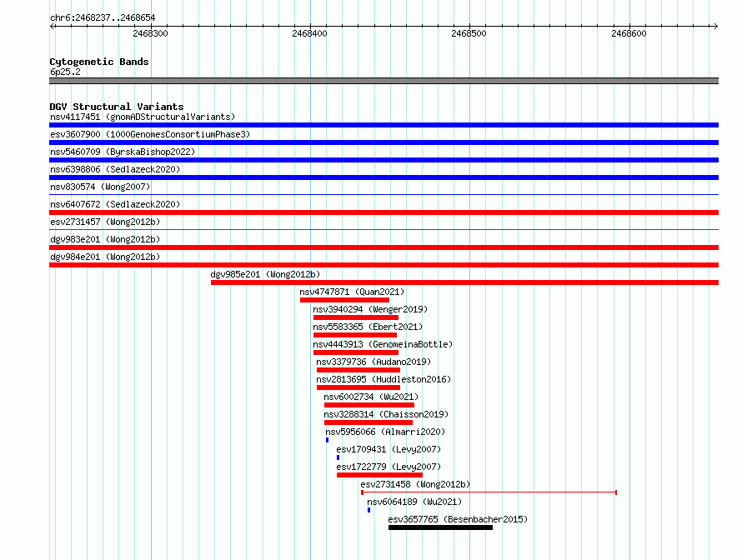Click the DGV Structural Variants track title
This screenshot has height=560, width=742.
[x=117, y=107]
